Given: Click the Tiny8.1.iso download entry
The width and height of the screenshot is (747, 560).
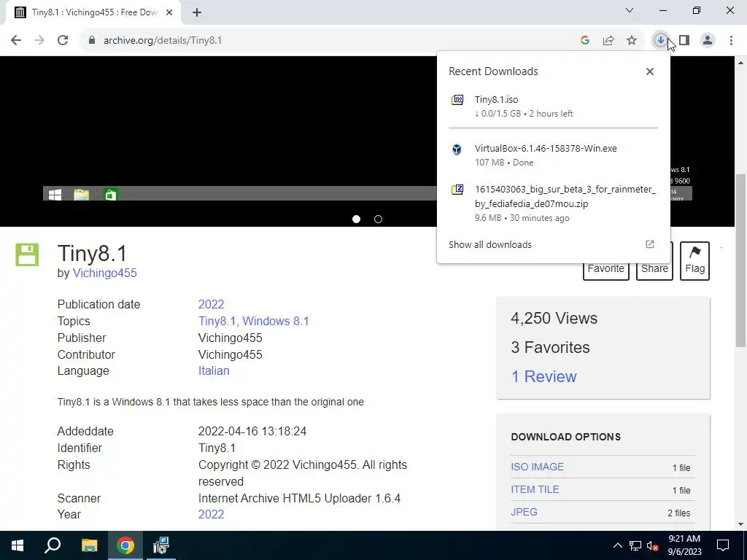Looking at the screenshot, I should pos(553,106).
